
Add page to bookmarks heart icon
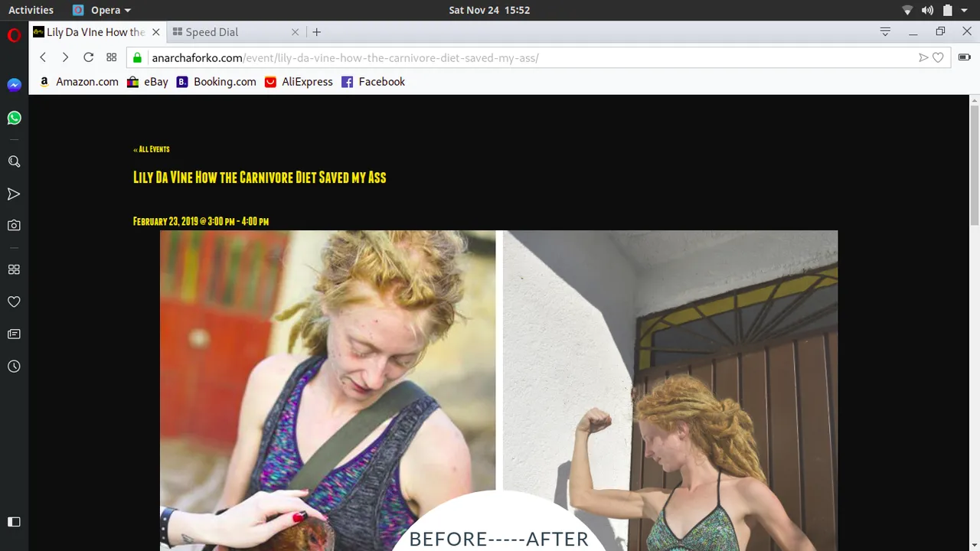click(938, 57)
